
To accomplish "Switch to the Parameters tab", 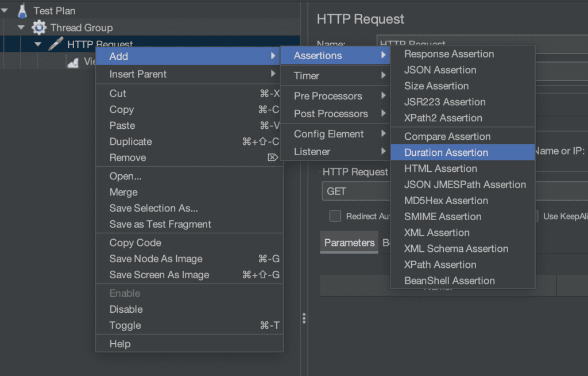I will pos(349,243).
